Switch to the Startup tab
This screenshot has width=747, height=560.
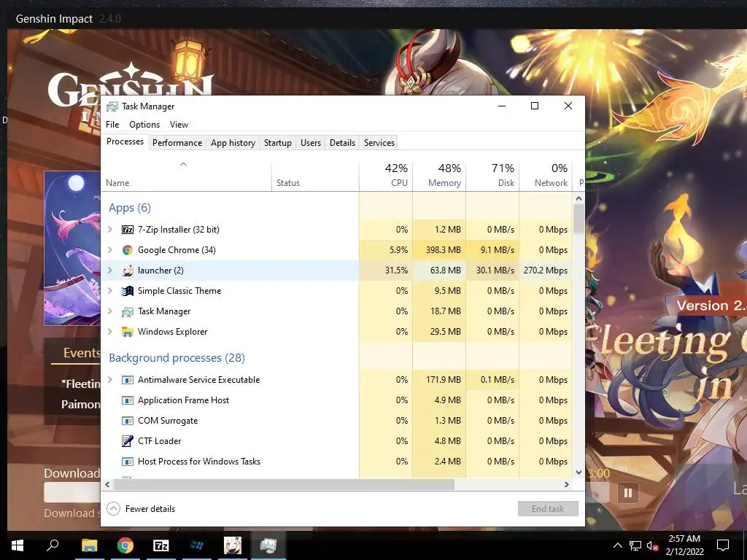(x=278, y=143)
